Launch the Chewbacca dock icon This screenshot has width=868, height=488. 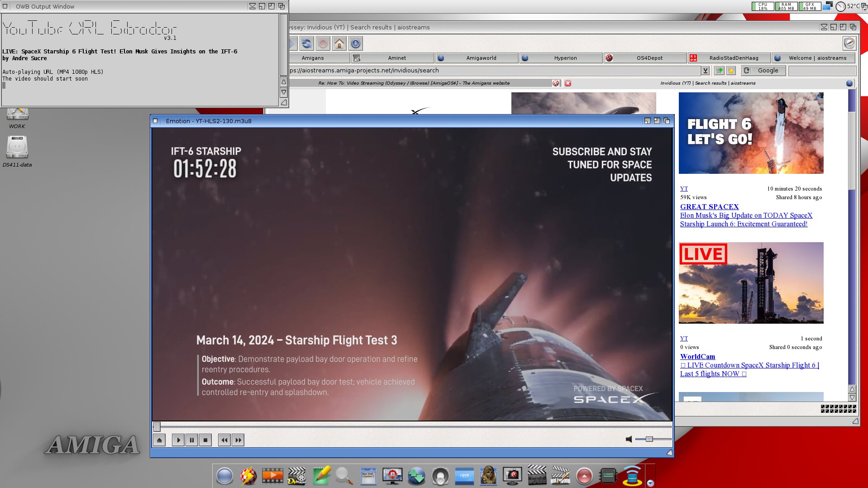pos(488,475)
